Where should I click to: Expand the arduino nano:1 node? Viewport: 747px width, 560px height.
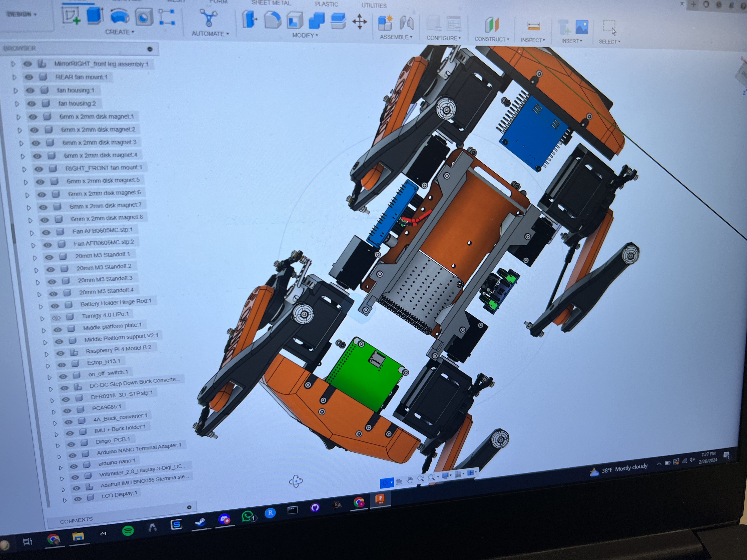tap(61, 468)
